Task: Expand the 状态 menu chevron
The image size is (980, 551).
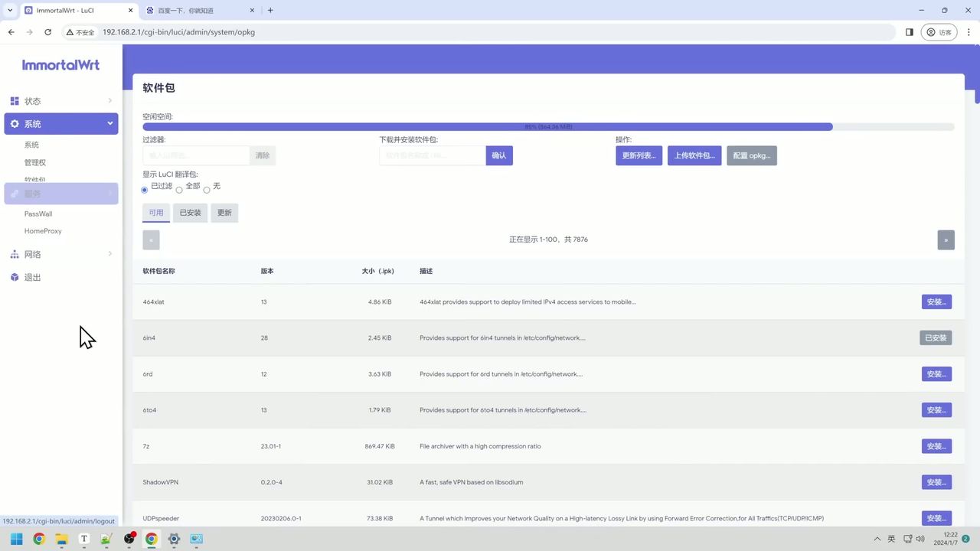Action: [109, 101]
